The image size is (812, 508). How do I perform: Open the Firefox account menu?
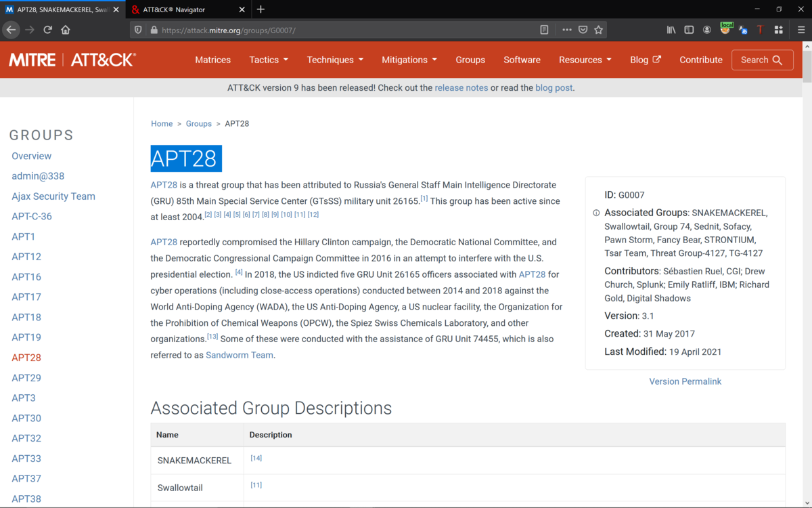point(707,30)
